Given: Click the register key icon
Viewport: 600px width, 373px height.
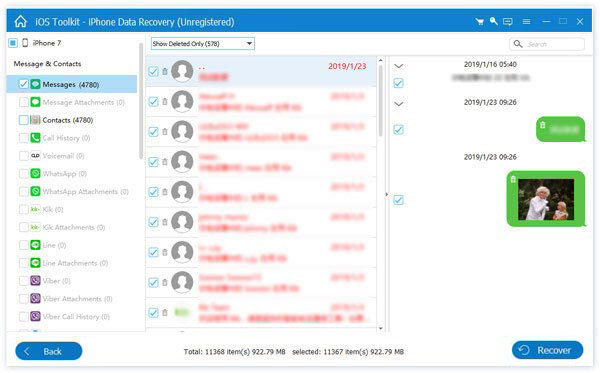Looking at the screenshot, I should click(x=494, y=21).
